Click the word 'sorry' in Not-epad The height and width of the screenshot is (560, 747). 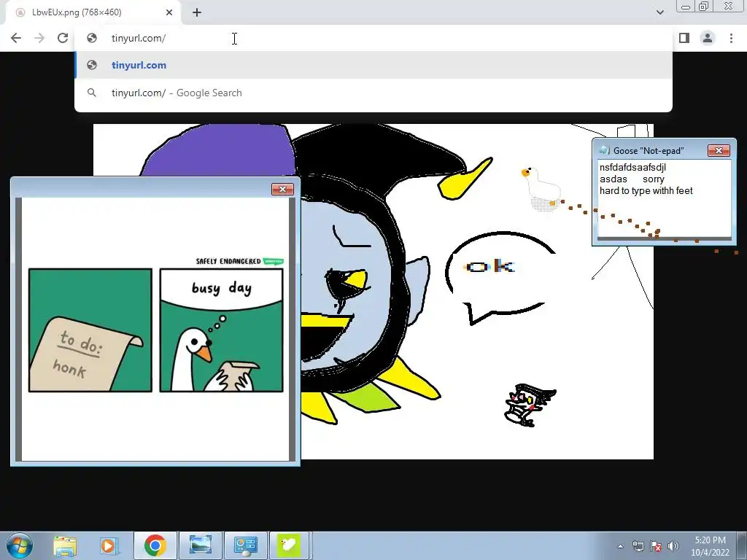pos(653,179)
